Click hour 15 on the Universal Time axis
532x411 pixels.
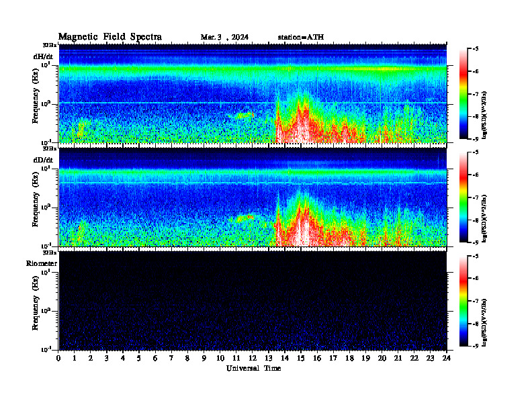tap(301, 358)
